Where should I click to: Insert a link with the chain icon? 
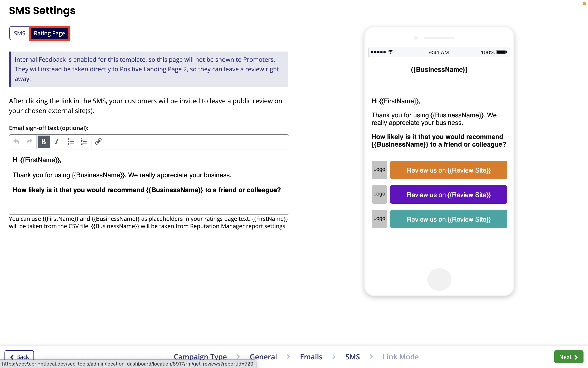98,141
